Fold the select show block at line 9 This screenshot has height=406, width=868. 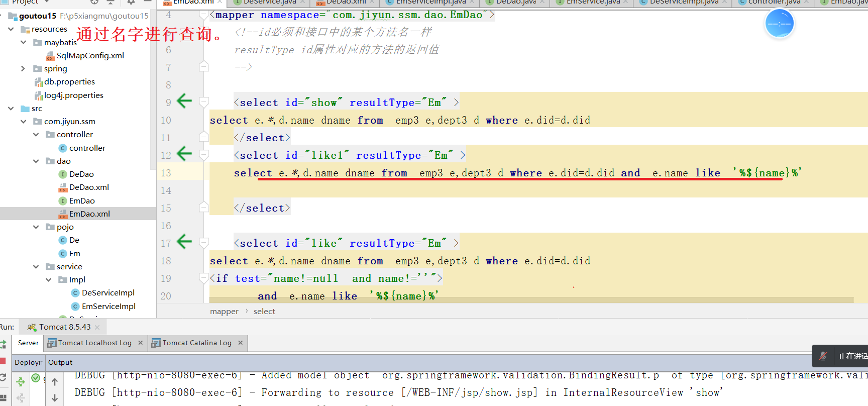coord(204,102)
